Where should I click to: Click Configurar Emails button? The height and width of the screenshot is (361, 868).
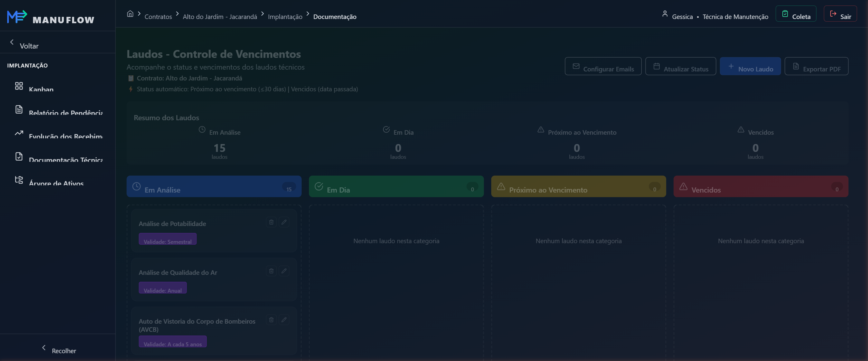pos(603,66)
